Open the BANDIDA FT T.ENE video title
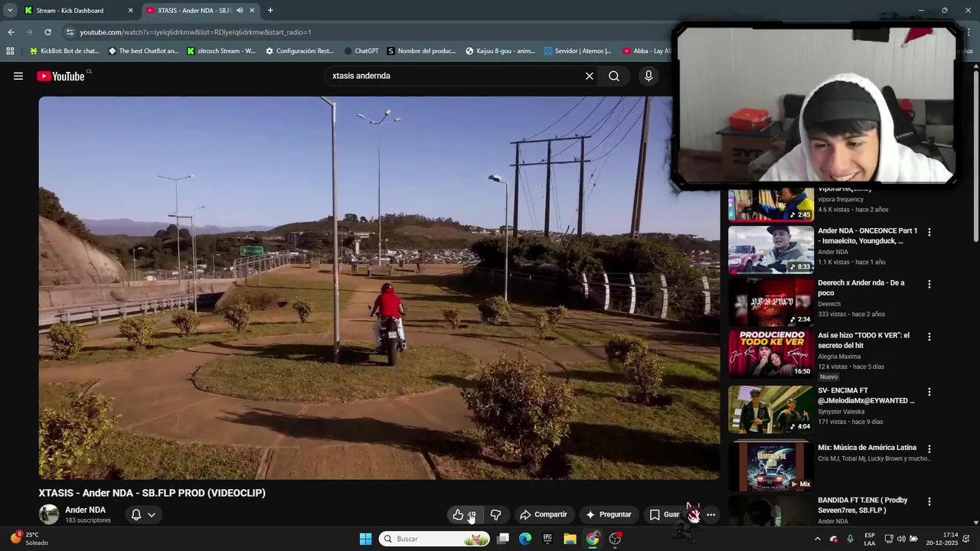The height and width of the screenshot is (551, 980). (862, 505)
